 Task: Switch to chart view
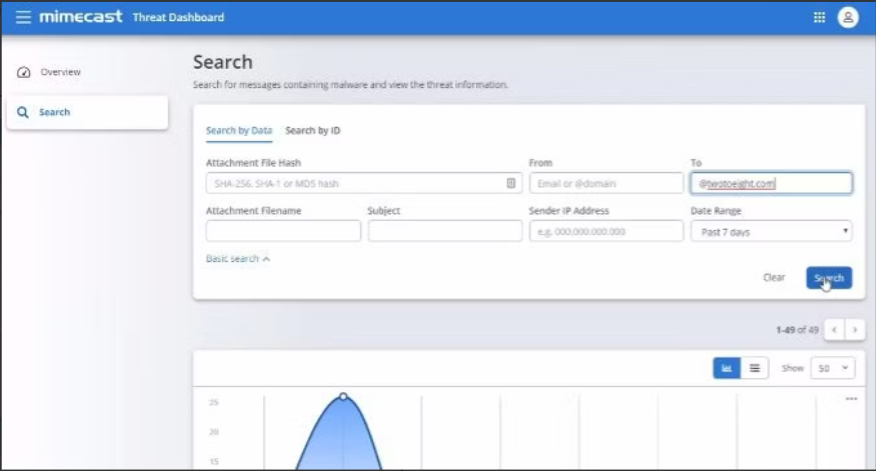[x=726, y=368]
